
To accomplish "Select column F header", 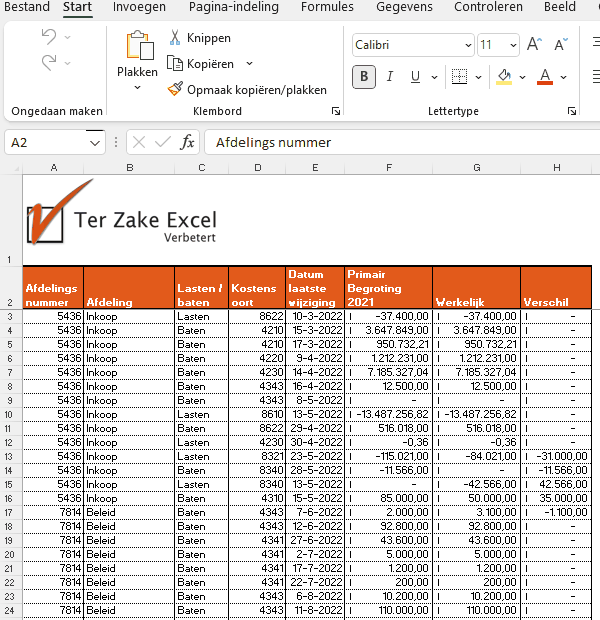I will (389, 168).
